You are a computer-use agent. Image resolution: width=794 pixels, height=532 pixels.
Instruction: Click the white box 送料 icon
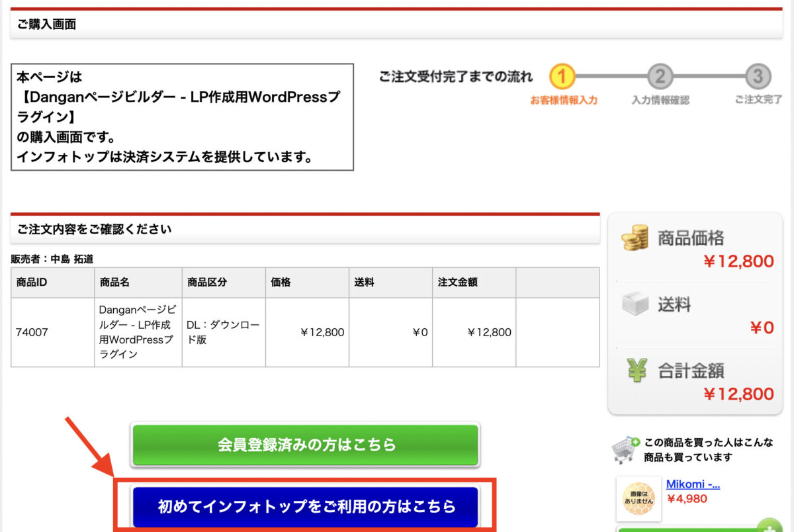(x=635, y=304)
